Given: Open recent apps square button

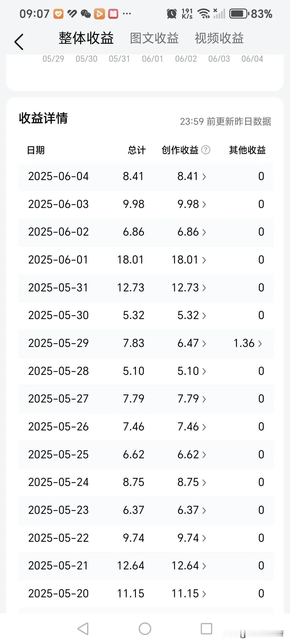Looking at the screenshot, I should [206, 628].
